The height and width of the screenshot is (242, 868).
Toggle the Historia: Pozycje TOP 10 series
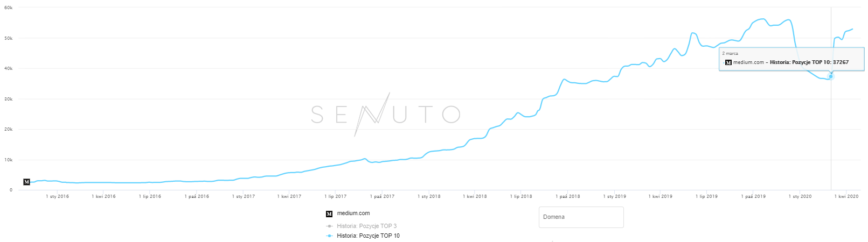click(x=368, y=236)
